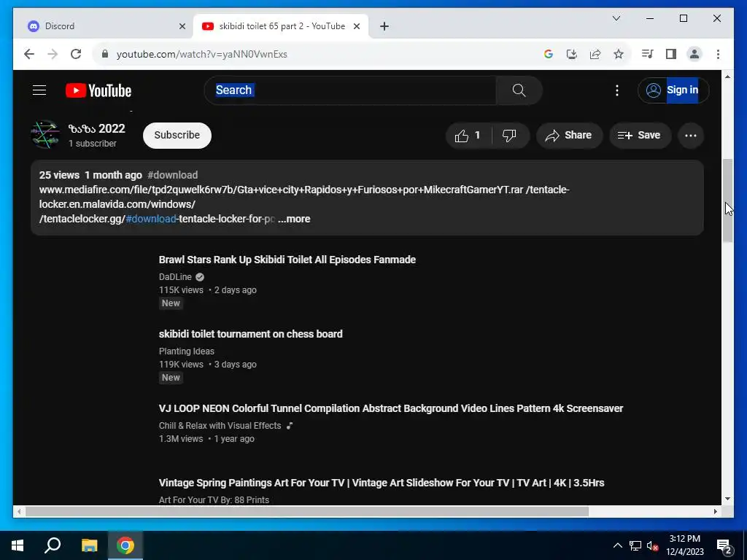
Task: Toggle Chrome side panel icon
Action: coord(671,54)
